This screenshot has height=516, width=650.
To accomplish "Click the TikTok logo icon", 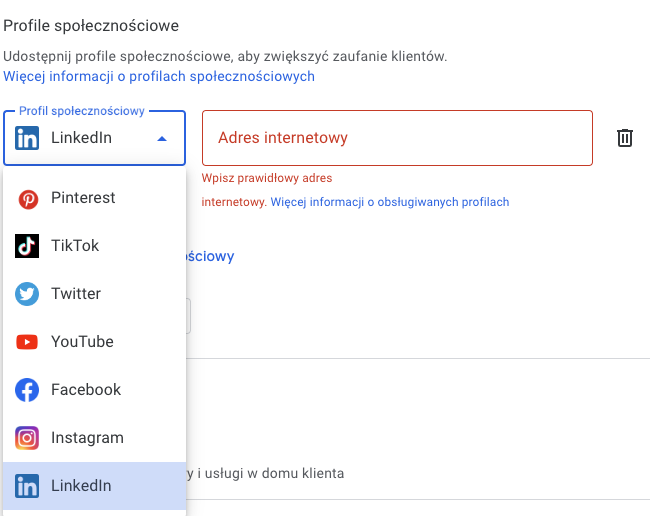I will click(27, 246).
